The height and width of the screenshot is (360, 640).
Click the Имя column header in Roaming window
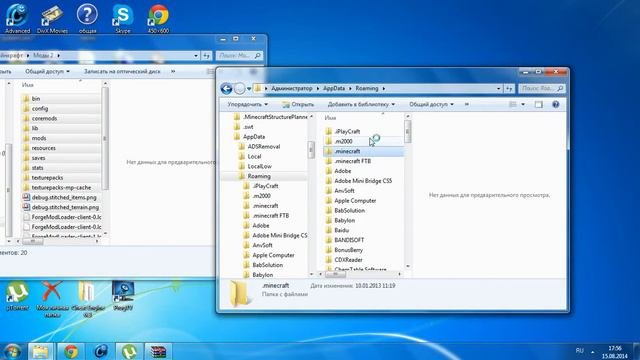330,118
